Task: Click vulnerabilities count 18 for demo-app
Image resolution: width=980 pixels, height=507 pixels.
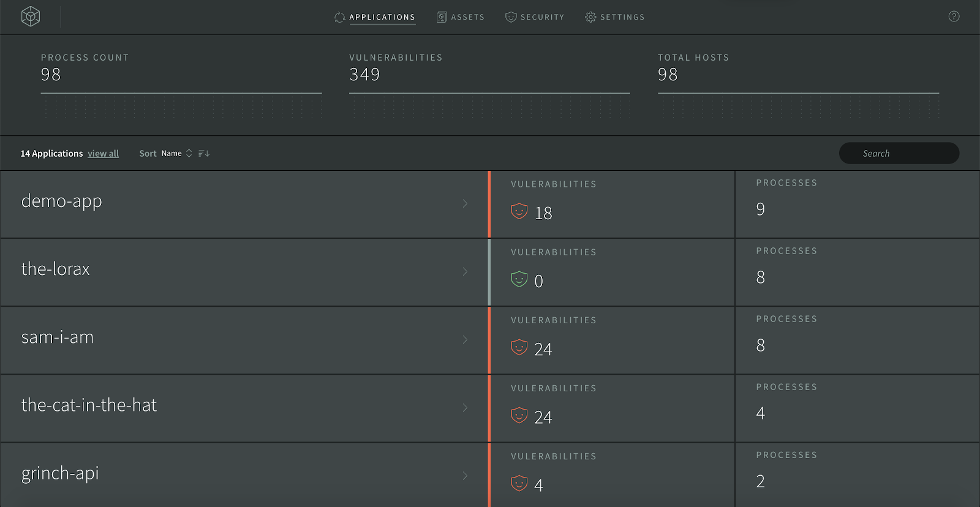Action: (x=543, y=213)
